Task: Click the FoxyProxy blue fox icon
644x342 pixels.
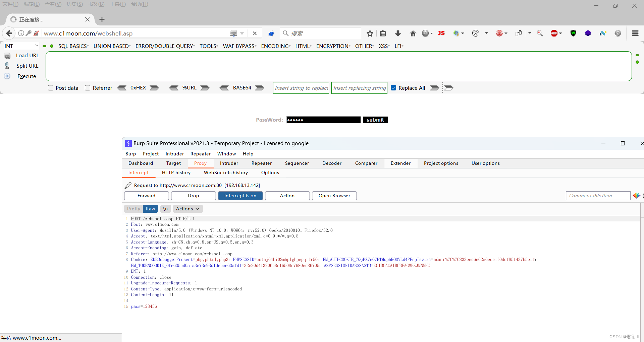Action: [x=271, y=33]
